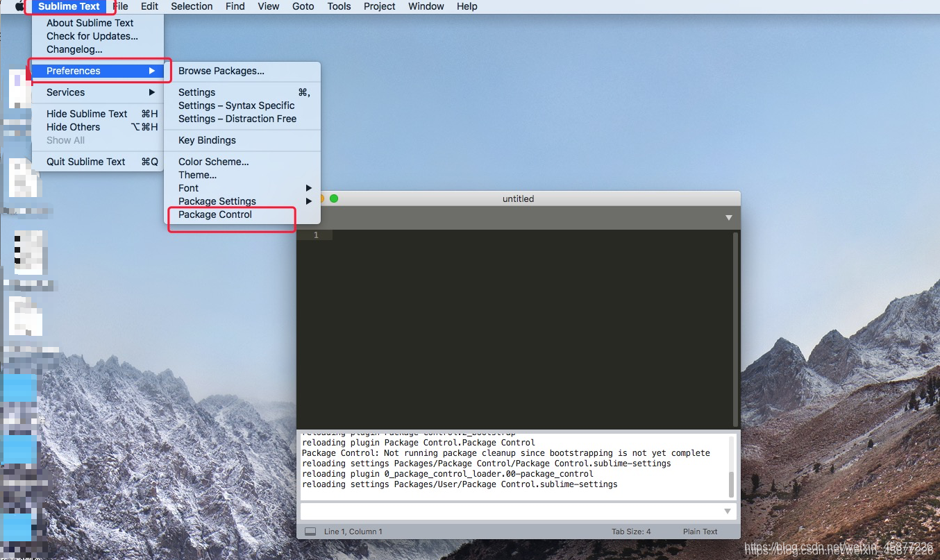Open the View menu
The height and width of the screenshot is (560, 940).
(268, 6)
